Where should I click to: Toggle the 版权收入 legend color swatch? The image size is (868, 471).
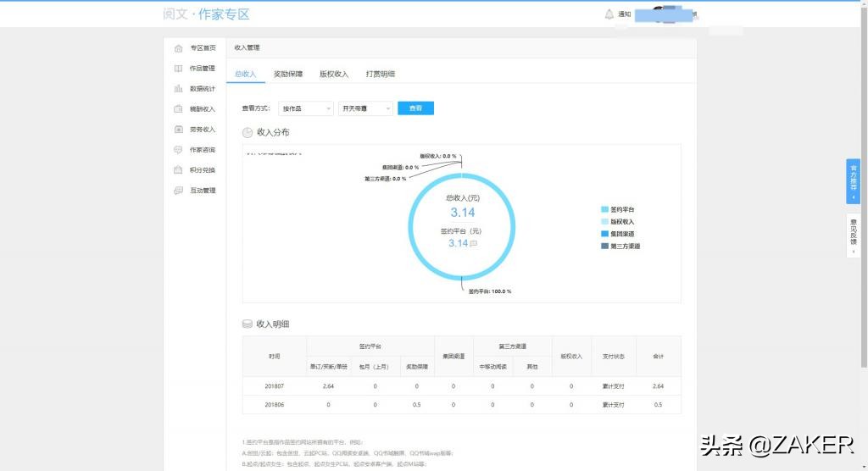pos(604,222)
